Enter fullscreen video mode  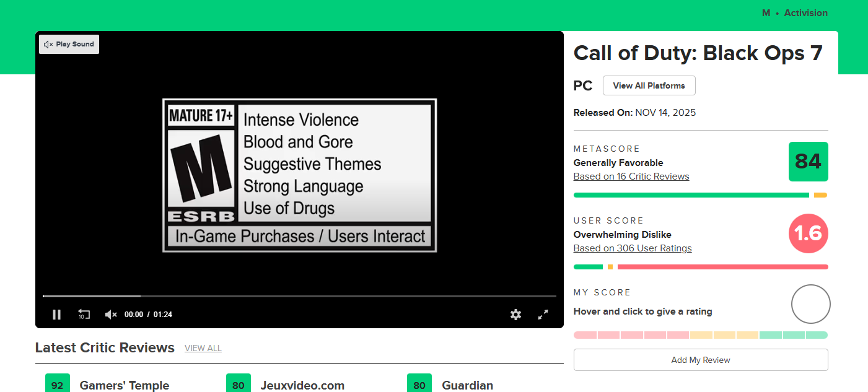543,315
